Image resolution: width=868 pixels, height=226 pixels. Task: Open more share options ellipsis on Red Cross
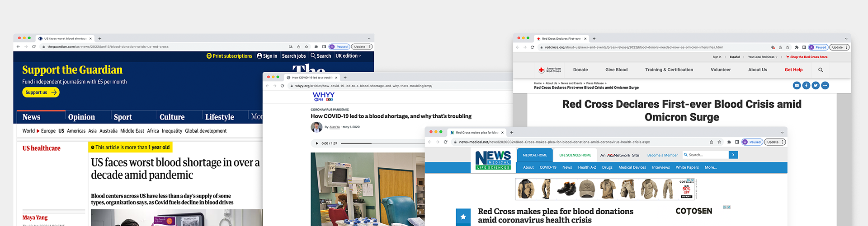(x=825, y=85)
